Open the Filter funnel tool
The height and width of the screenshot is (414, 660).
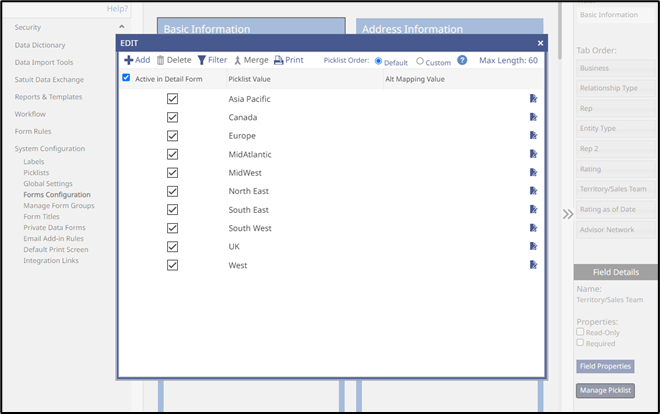(202, 60)
